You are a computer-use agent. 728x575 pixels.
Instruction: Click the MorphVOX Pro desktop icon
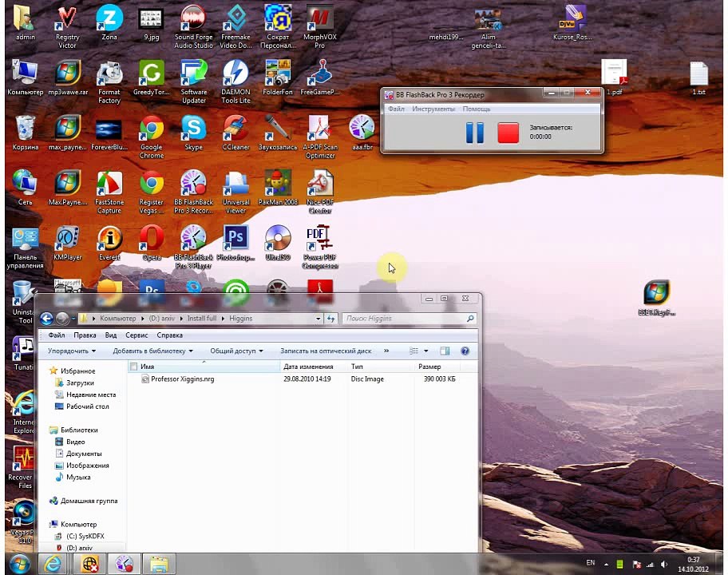[x=320, y=26]
